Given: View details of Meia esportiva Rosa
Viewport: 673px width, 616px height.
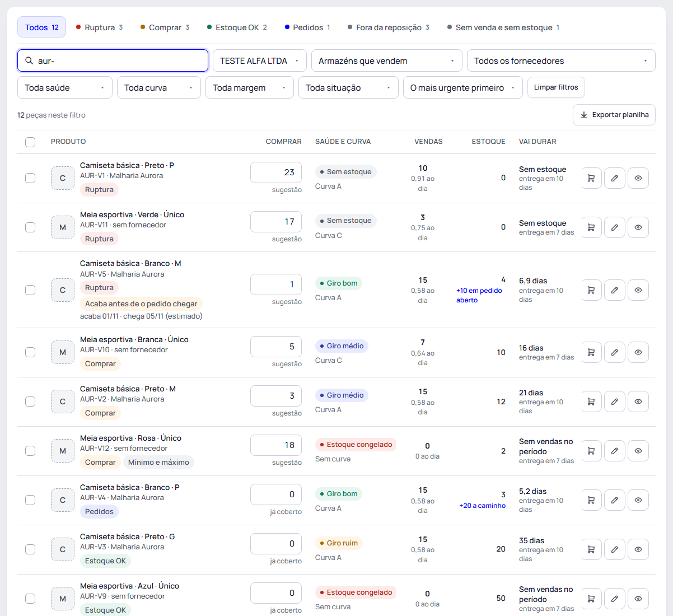Looking at the screenshot, I should click(x=638, y=451).
